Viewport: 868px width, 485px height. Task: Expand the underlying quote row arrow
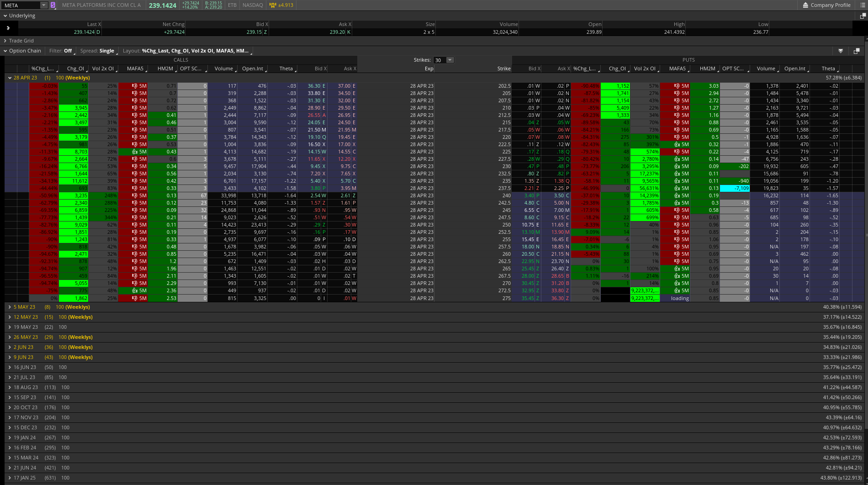point(8,28)
